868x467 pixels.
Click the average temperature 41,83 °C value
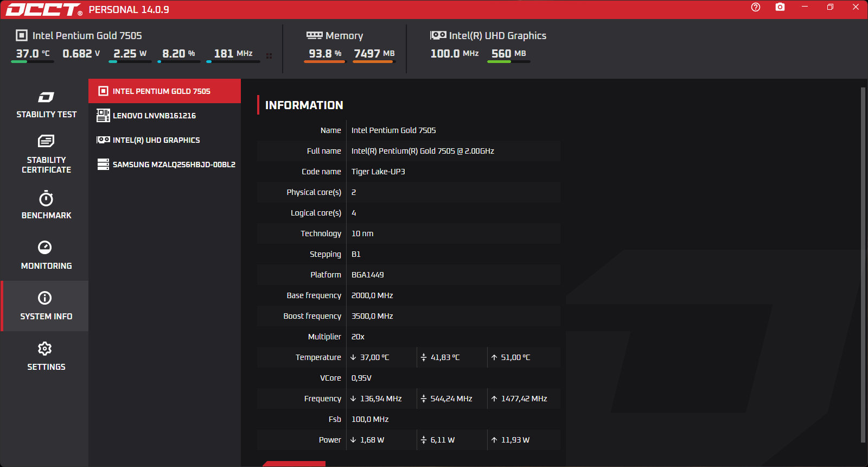click(x=445, y=357)
